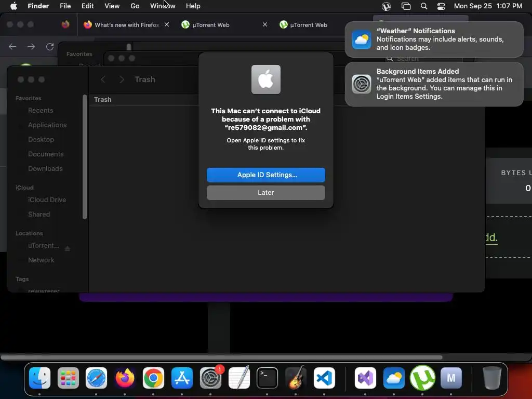
Task: Select Documents in Finder sidebar
Action: [46, 154]
